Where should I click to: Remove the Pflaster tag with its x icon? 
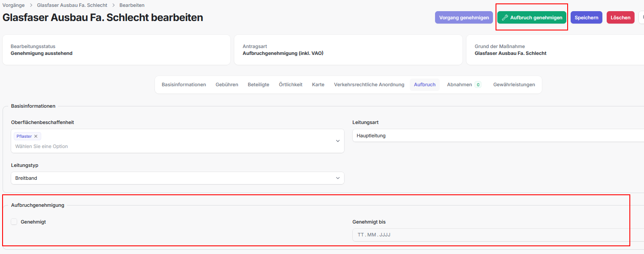click(36, 136)
